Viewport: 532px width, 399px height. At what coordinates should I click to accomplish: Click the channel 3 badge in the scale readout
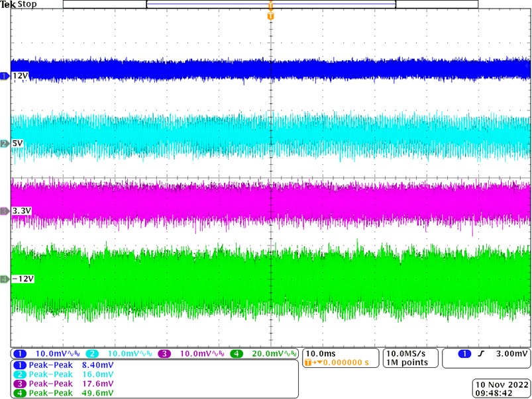pyautogui.click(x=164, y=354)
